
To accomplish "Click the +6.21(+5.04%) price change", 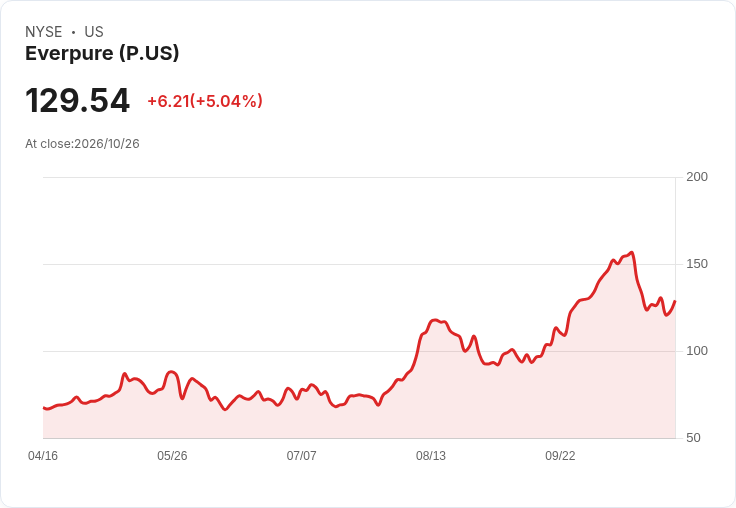I will click(x=205, y=101).
